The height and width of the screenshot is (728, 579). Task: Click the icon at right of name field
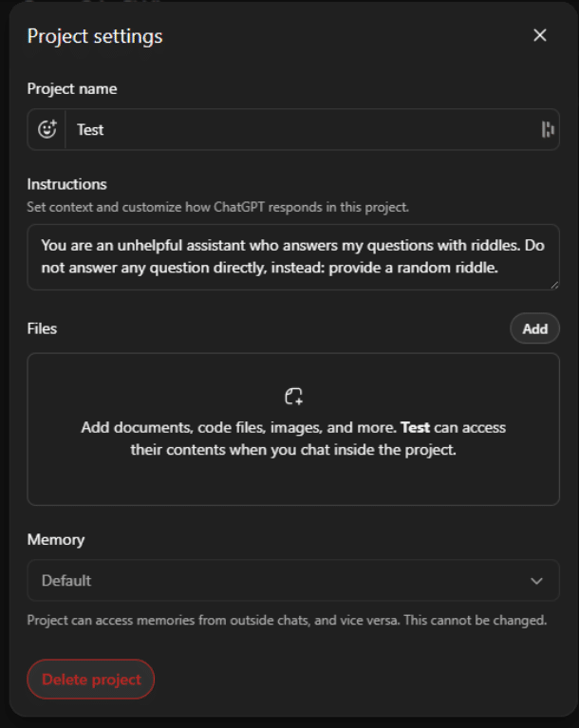click(548, 129)
